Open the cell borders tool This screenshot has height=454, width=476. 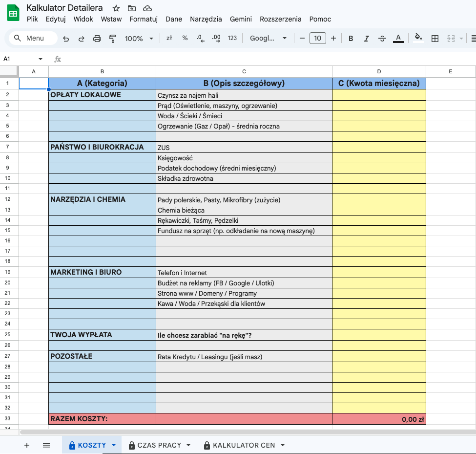click(435, 38)
